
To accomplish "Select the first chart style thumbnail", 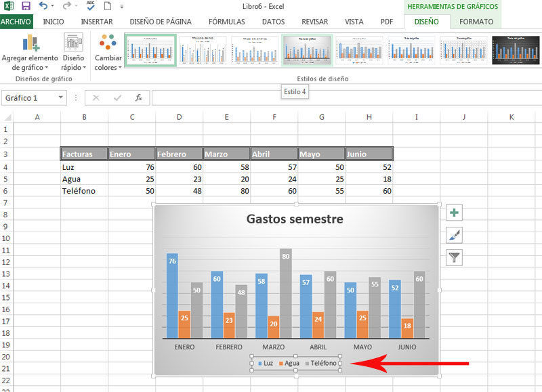I will (x=150, y=50).
